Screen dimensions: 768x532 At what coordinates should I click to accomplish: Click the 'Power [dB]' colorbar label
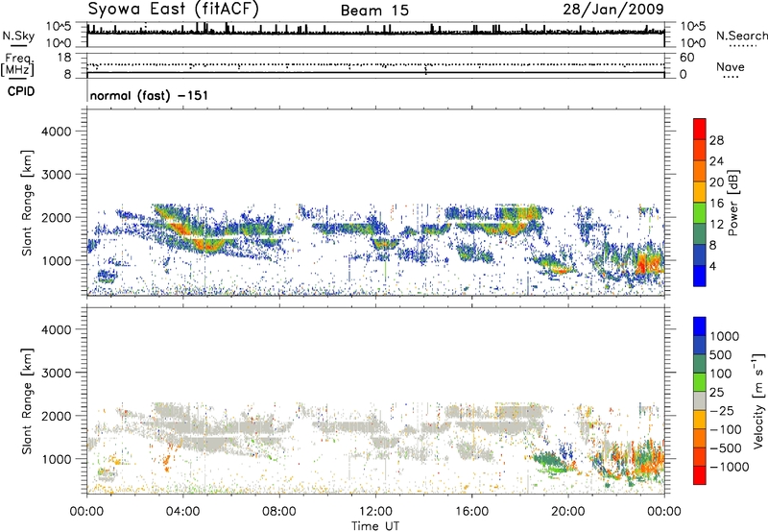click(732, 203)
